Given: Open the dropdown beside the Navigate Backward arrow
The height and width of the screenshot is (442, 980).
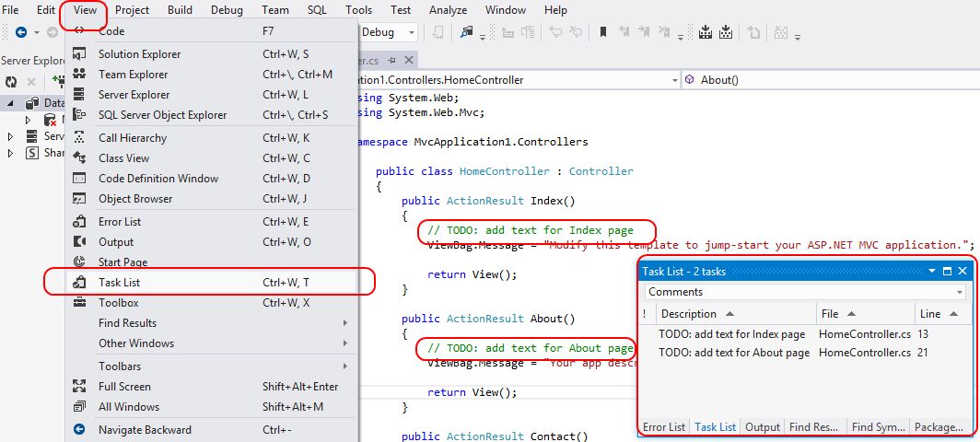Looking at the screenshot, I should click(x=36, y=32).
